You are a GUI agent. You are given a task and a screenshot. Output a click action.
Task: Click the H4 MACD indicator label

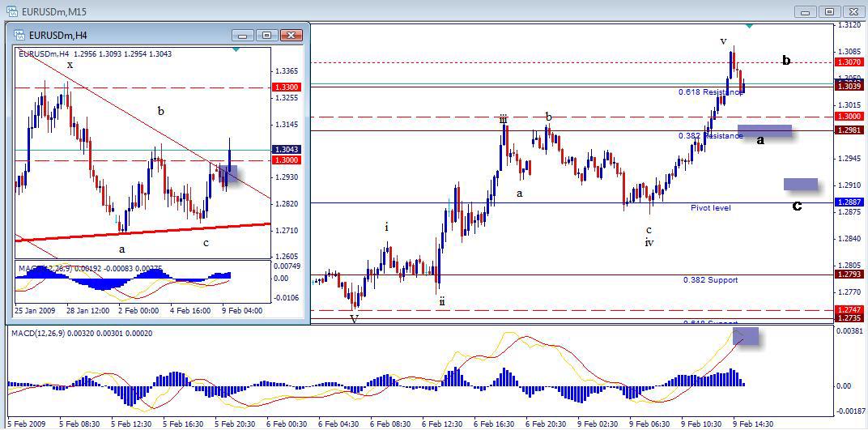(90, 268)
